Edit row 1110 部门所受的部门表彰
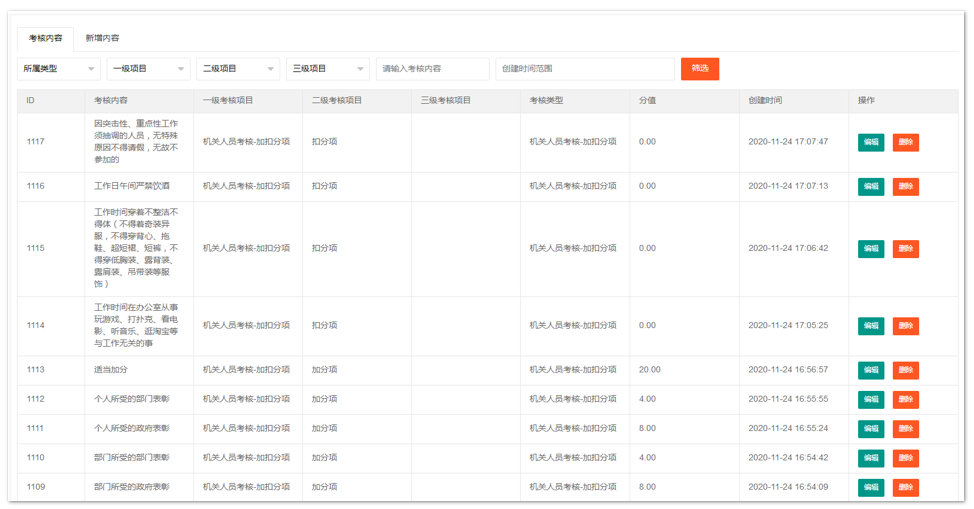The width and height of the screenshot is (974, 509). (x=871, y=458)
